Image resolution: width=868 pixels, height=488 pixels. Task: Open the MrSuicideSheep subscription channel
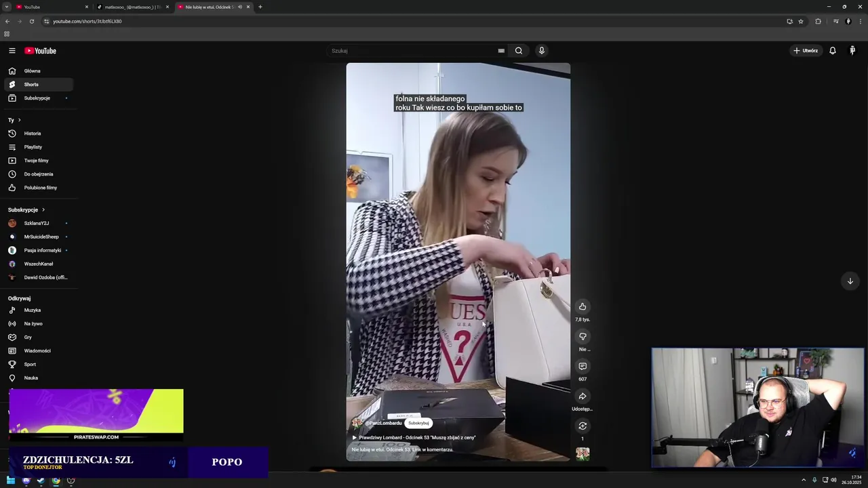[38, 237]
